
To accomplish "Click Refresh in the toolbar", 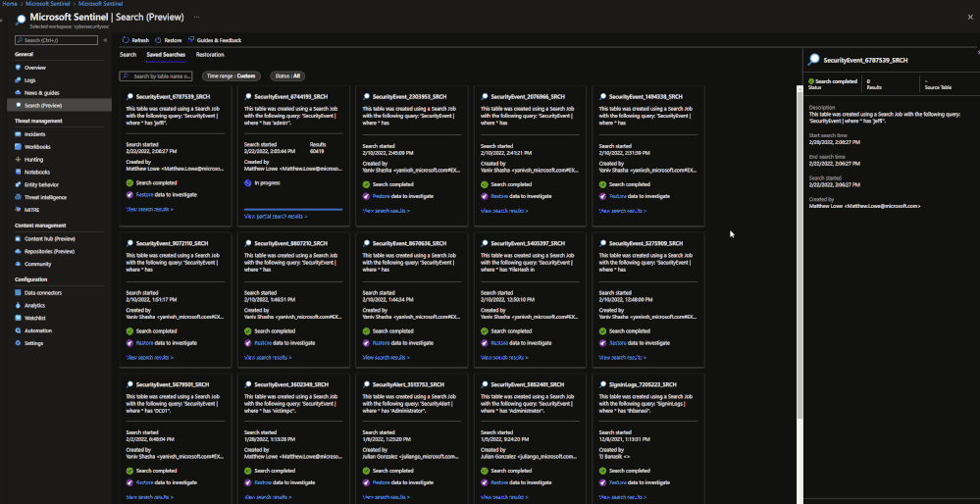I will [135, 40].
